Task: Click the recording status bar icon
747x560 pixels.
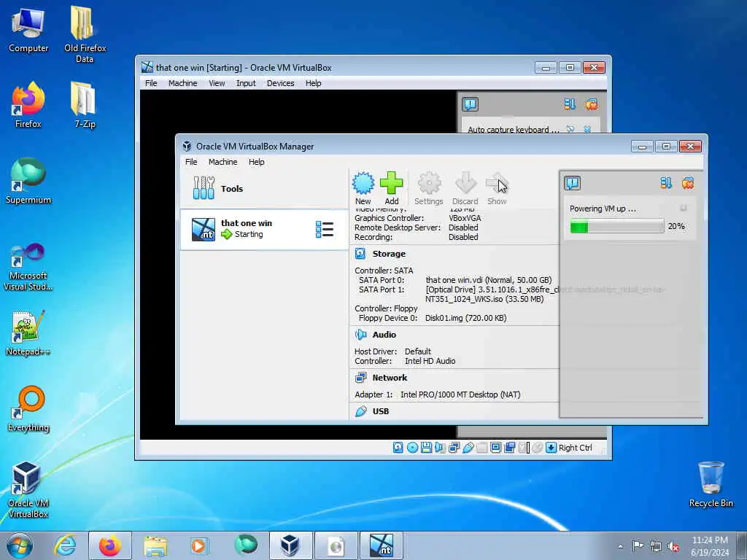Action: tap(509, 448)
